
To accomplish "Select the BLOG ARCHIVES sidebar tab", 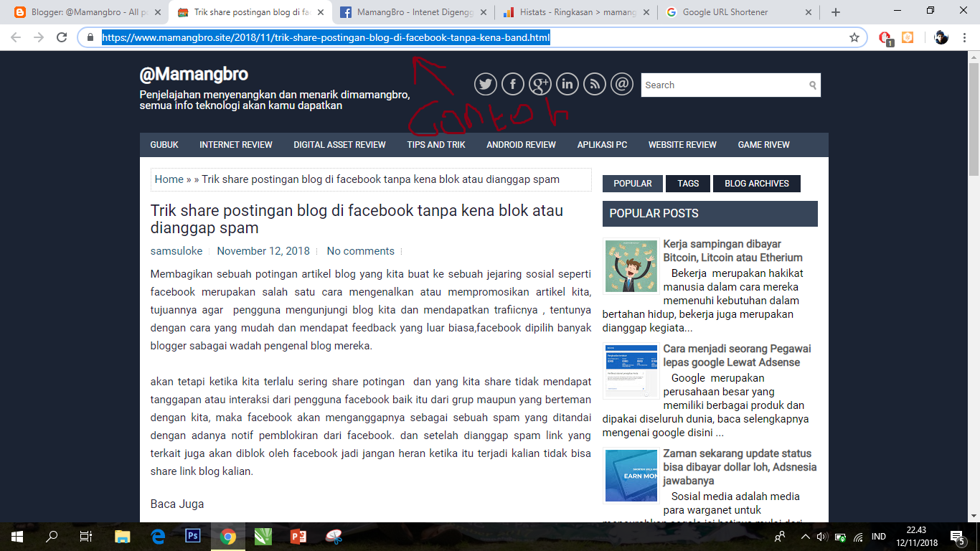I will 757,184.
